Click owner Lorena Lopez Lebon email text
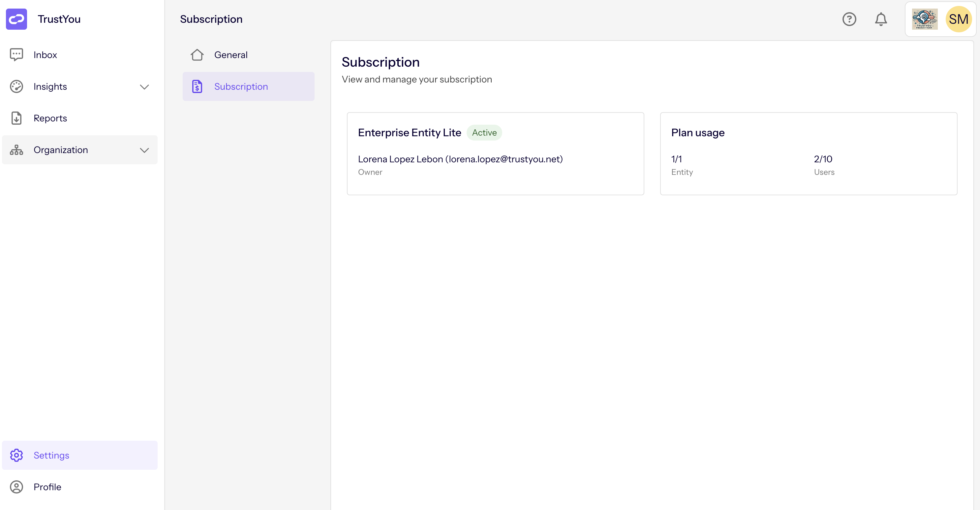Image resolution: width=980 pixels, height=510 pixels. pyautogui.click(x=460, y=159)
